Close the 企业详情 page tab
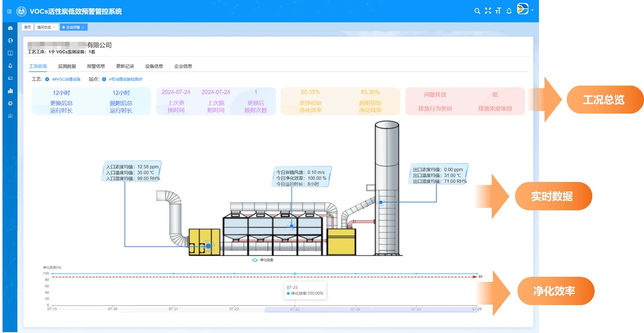 coord(83,27)
